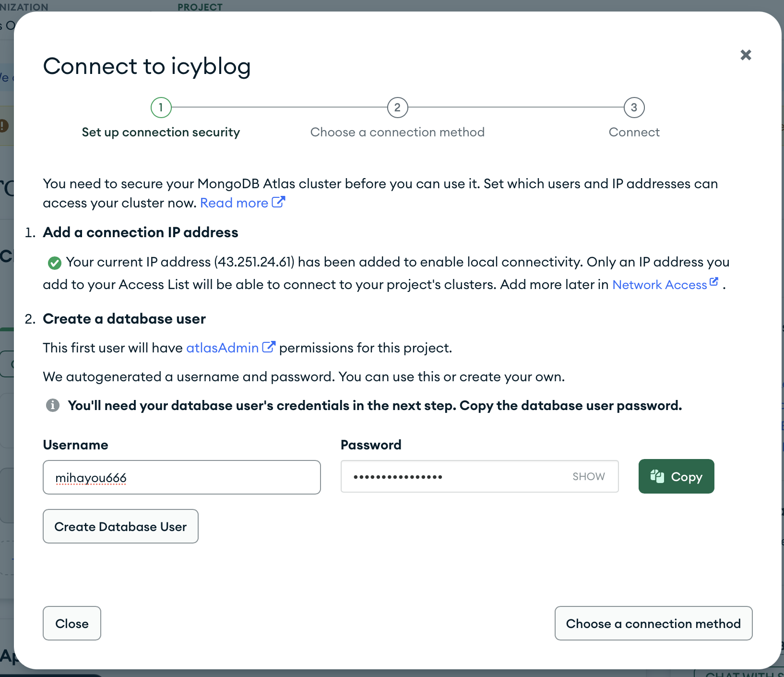Select step 1 circle in the stepper
784x677 pixels.
161,108
